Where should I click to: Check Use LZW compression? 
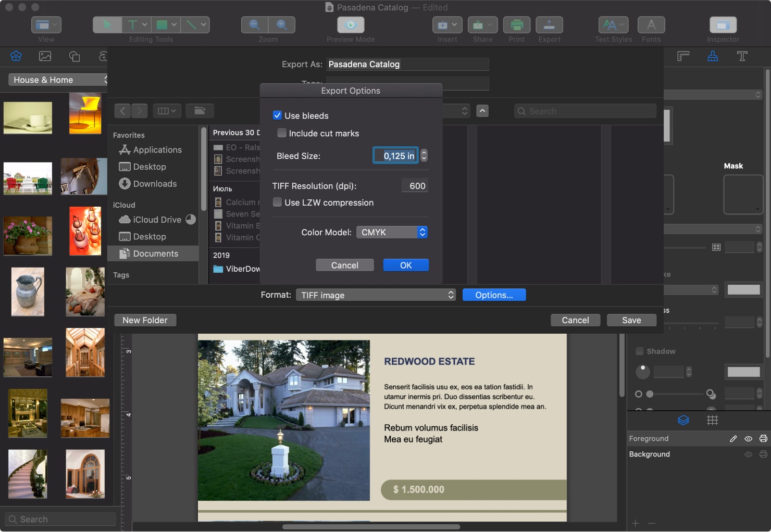tap(277, 202)
